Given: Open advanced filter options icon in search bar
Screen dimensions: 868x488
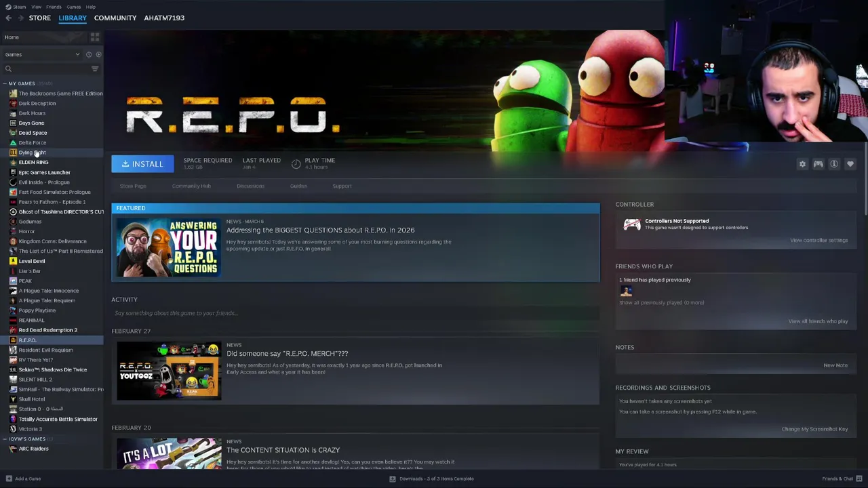Looking at the screenshot, I should pos(95,68).
